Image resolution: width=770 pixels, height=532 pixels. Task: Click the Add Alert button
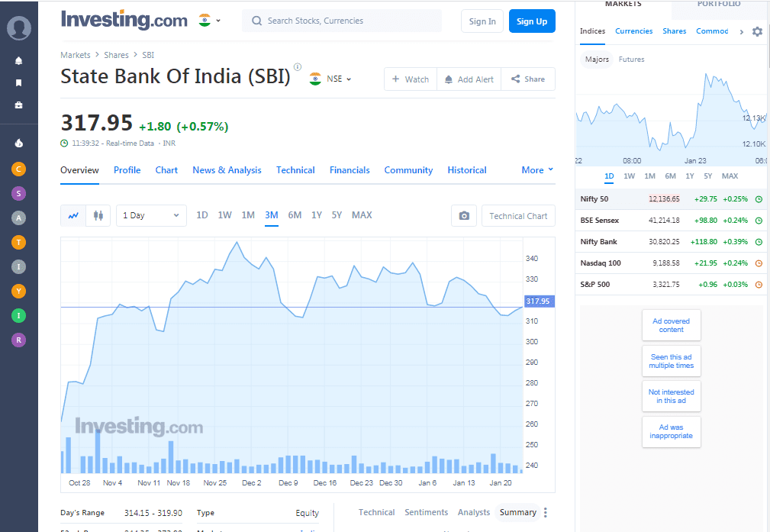coord(469,79)
